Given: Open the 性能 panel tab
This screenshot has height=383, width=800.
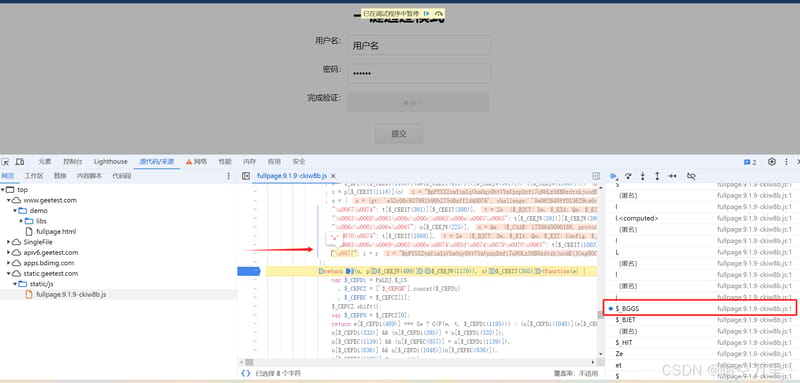Looking at the screenshot, I should (225, 162).
